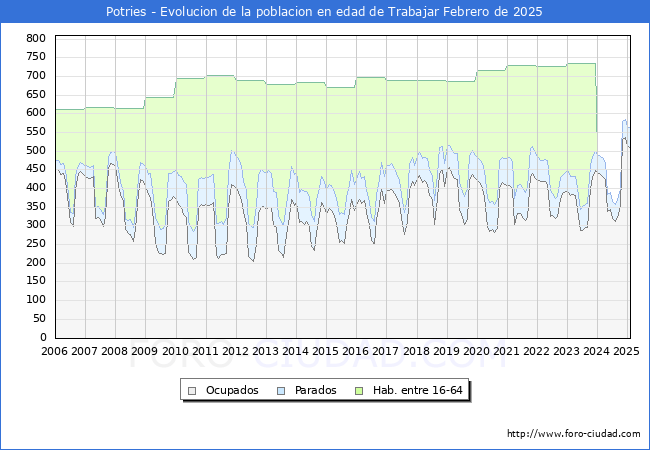Screen dimensions: 650x450
Task: Click the 100 y-axis value
Action: point(36,300)
